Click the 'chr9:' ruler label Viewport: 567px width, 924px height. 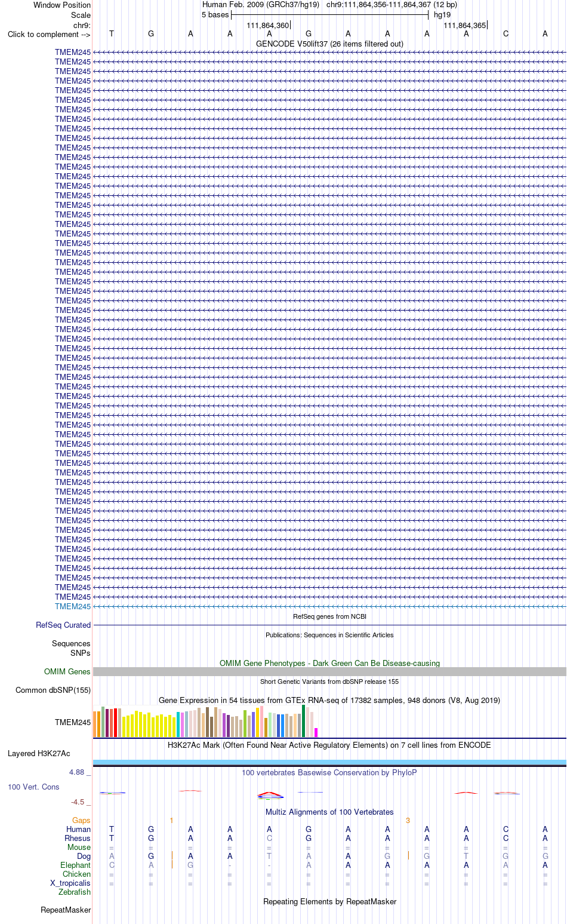(x=82, y=25)
